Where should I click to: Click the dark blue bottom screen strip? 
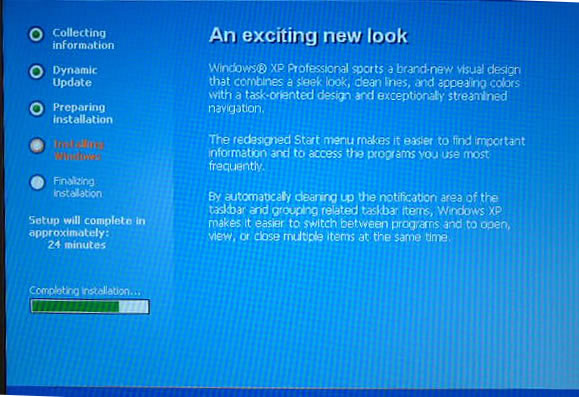click(292, 392)
